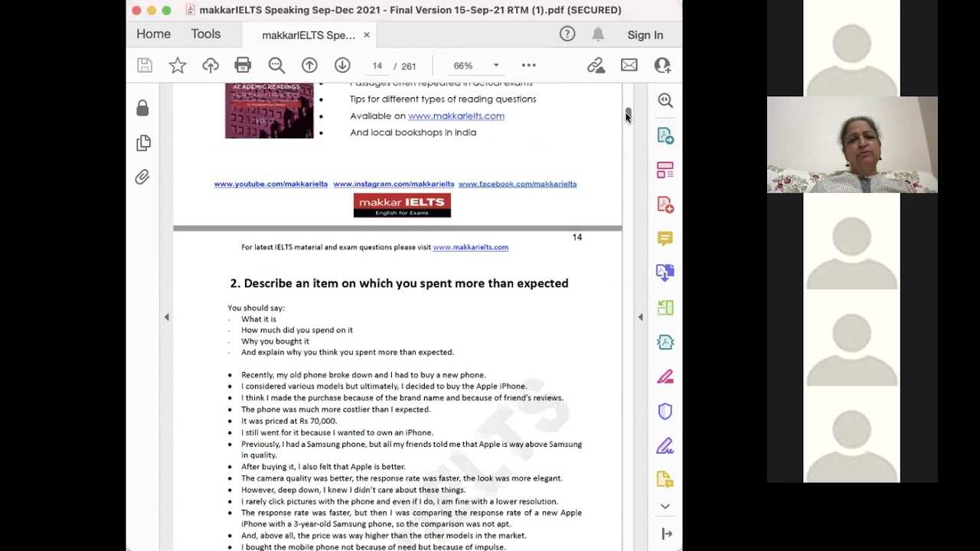980x551 pixels.
Task: Open the Edit PDF tool icon
Action: coord(665,170)
